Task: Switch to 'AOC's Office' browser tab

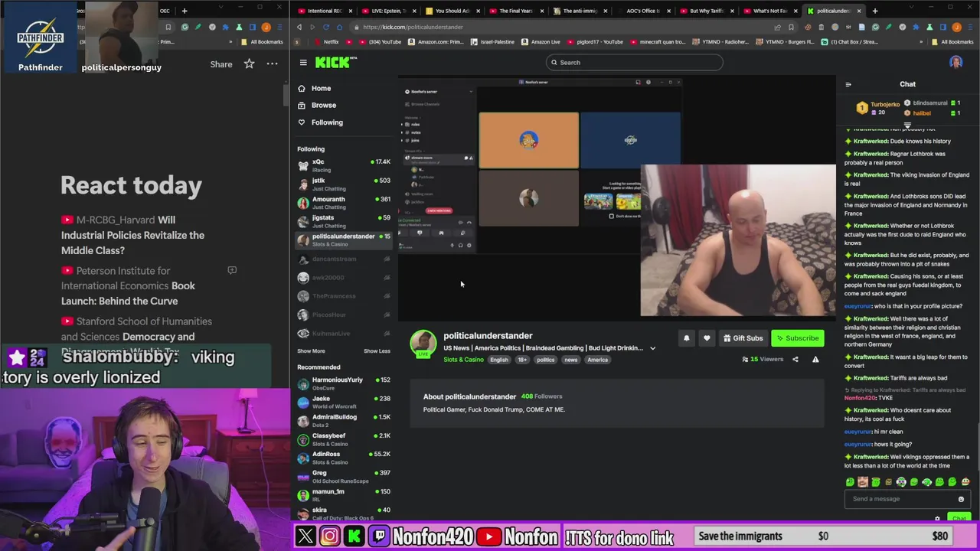Action: click(642, 11)
